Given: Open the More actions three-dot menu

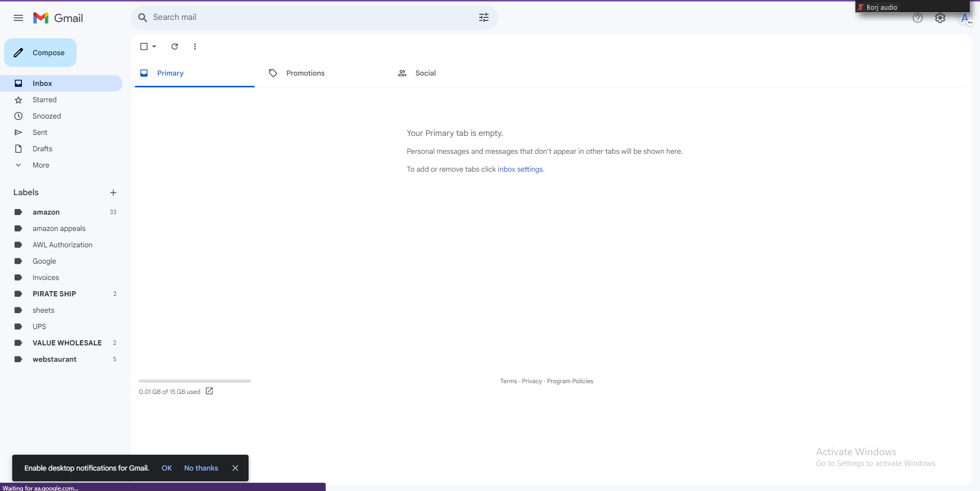Looking at the screenshot, I should [195, 46].
